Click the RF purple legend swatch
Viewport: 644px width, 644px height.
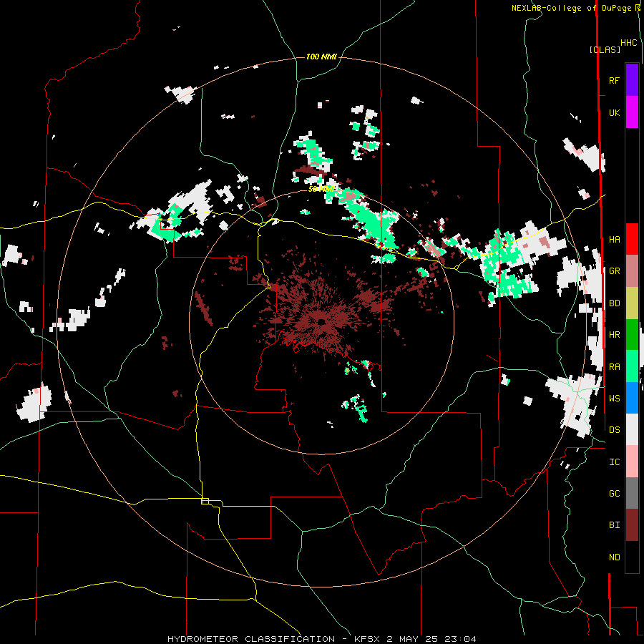[632, 79]
